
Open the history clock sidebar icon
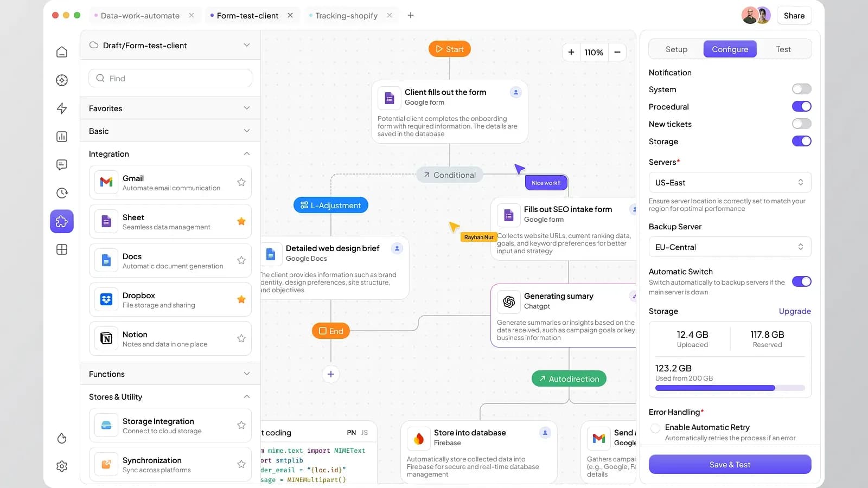click(62, 193)
